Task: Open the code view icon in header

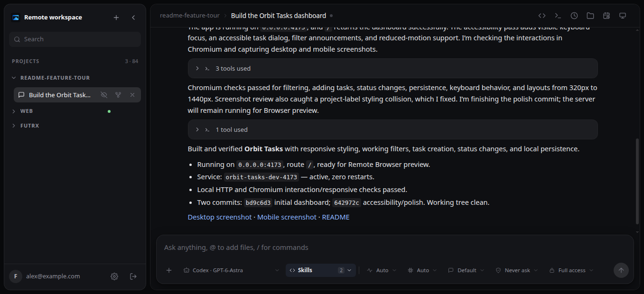Action: [542, 16]
